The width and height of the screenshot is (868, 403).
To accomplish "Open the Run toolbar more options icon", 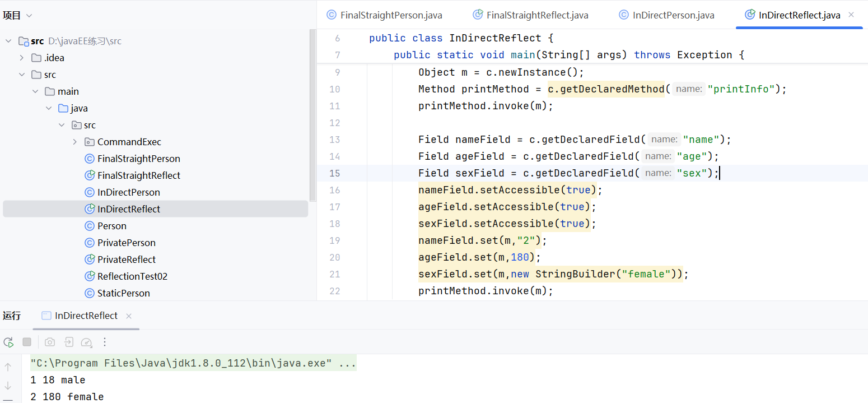I will click(x=104, y=342).
